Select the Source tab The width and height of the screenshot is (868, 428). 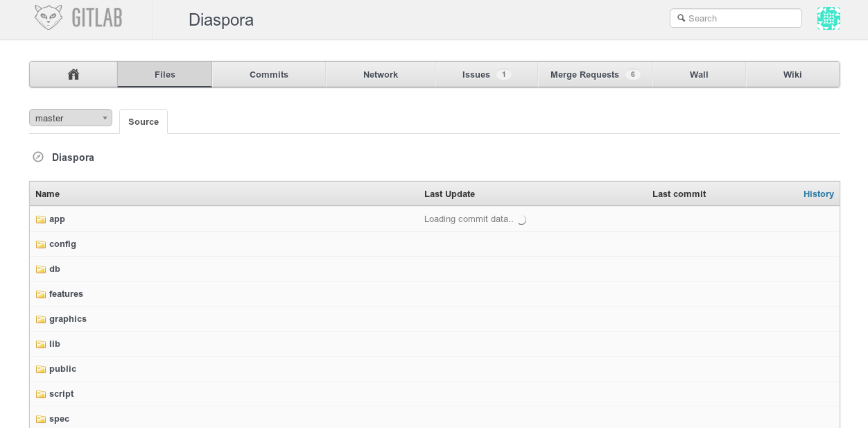pos(144,121)
